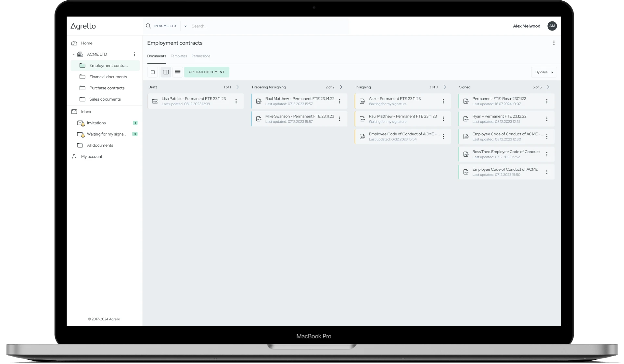Switch to the Templates tab
624x364 pixels.
tap(179, 56)
